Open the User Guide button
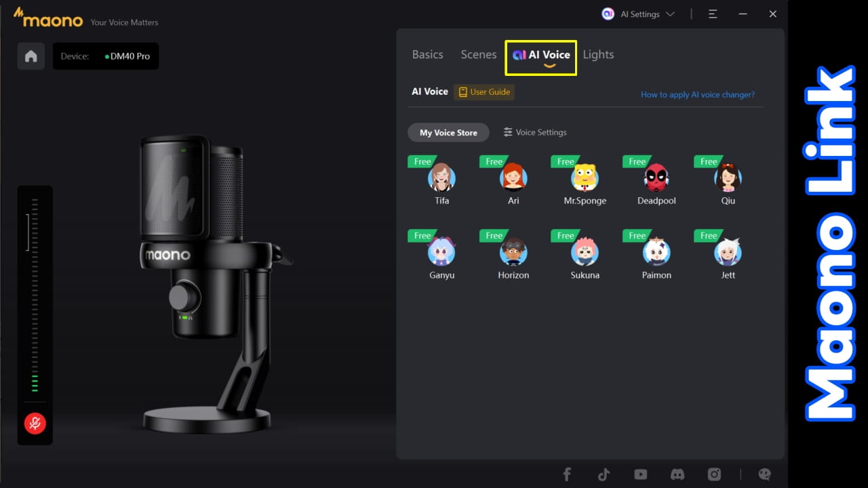This screenshot has width=868, height=488. (x=484, y=92)
